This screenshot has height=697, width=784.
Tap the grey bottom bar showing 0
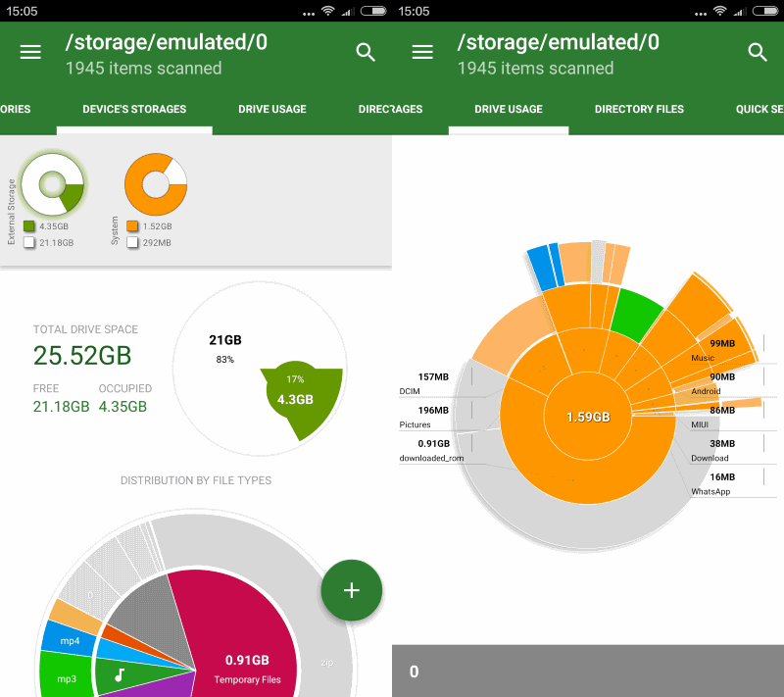tap(588, 671)
